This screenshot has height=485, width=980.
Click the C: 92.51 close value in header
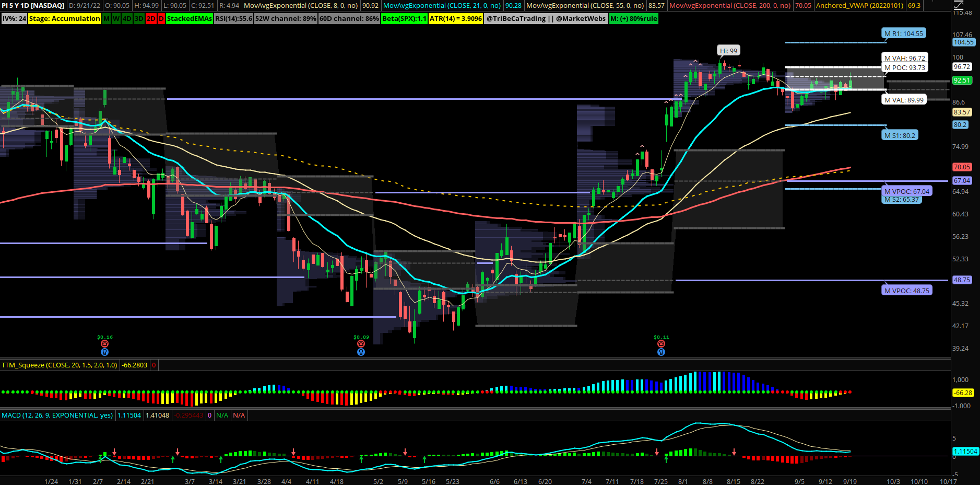tap(203, 6)
